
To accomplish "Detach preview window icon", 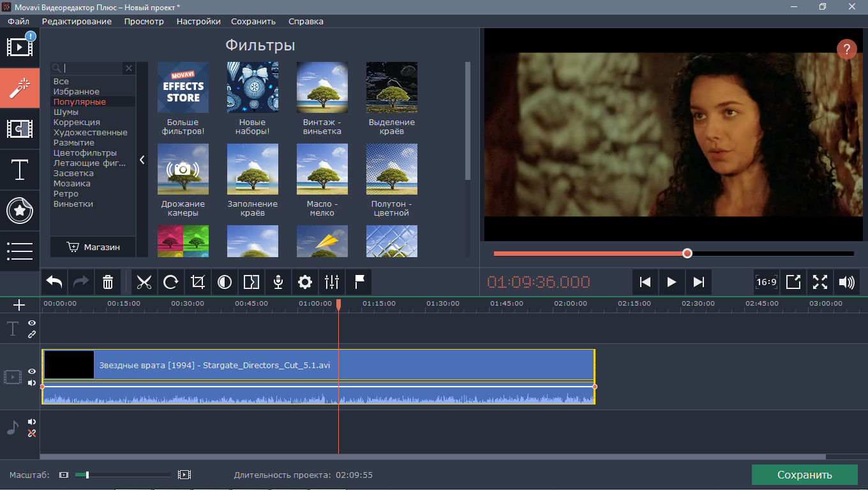I will [793, 282].
